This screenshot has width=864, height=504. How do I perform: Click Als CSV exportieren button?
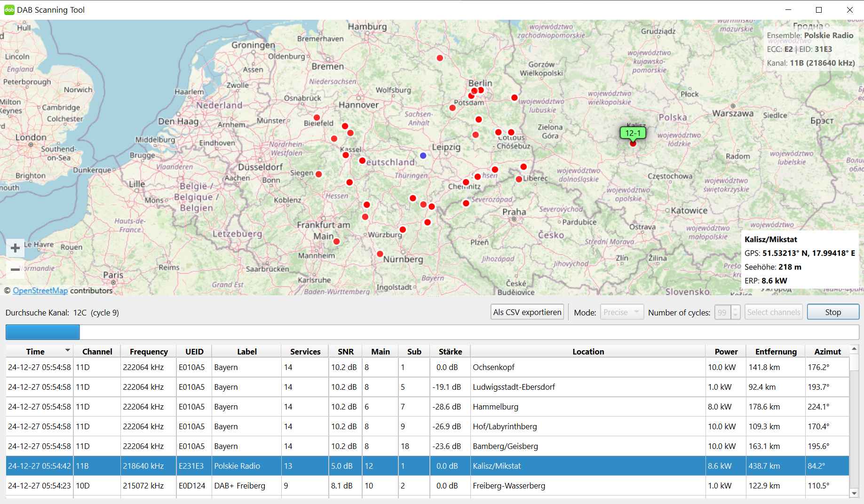527,312
